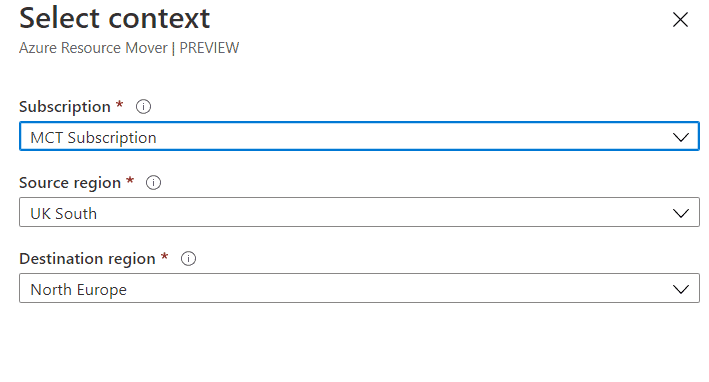The height and width of the screenshot is (382, 709).
Task: Show info tooltip for Destination region
Action: pos(188,259)
